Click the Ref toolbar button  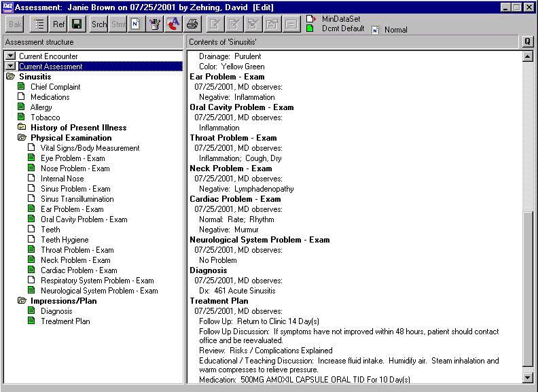(x=58, y=24)
